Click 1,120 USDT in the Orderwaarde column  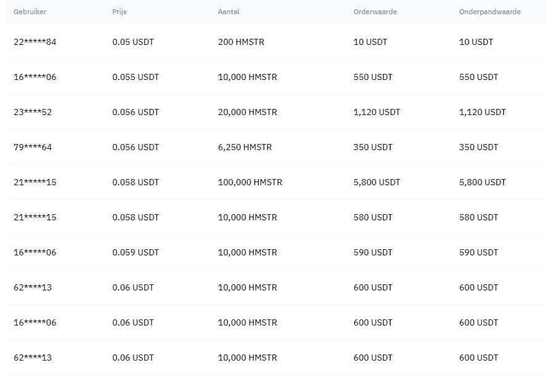[376, 112]
